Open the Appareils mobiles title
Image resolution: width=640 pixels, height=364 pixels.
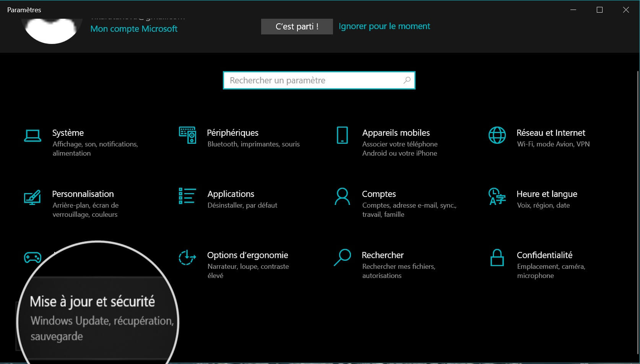click(x=396, y=133)
